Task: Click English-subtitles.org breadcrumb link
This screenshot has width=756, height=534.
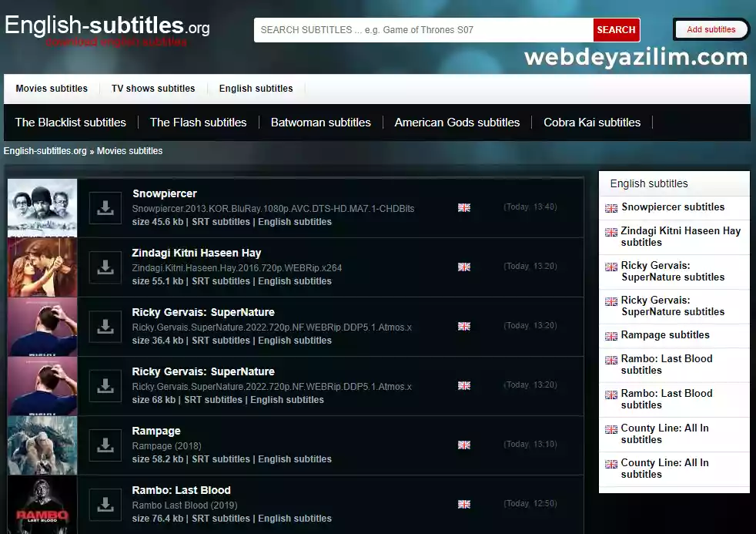Action: pos(45,151)
